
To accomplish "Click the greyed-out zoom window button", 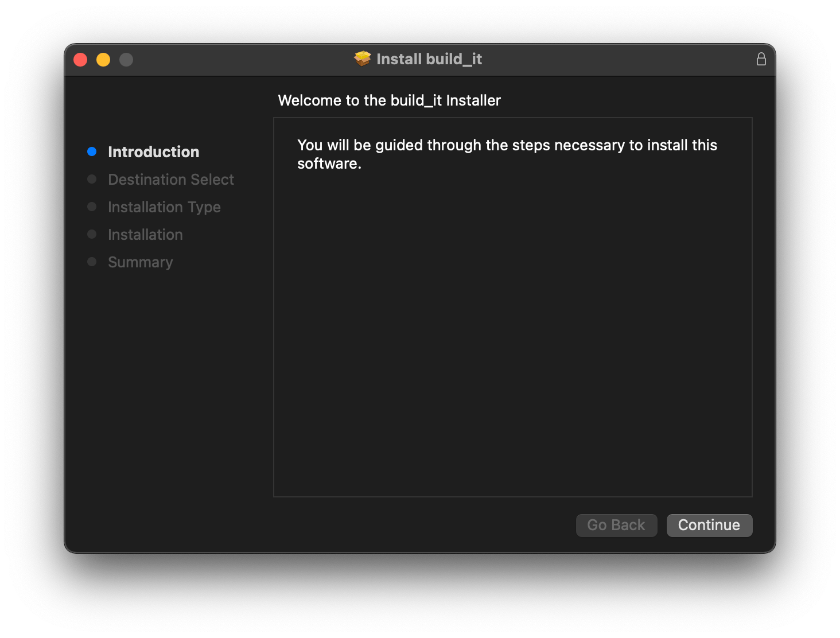I will click(126, 60).
